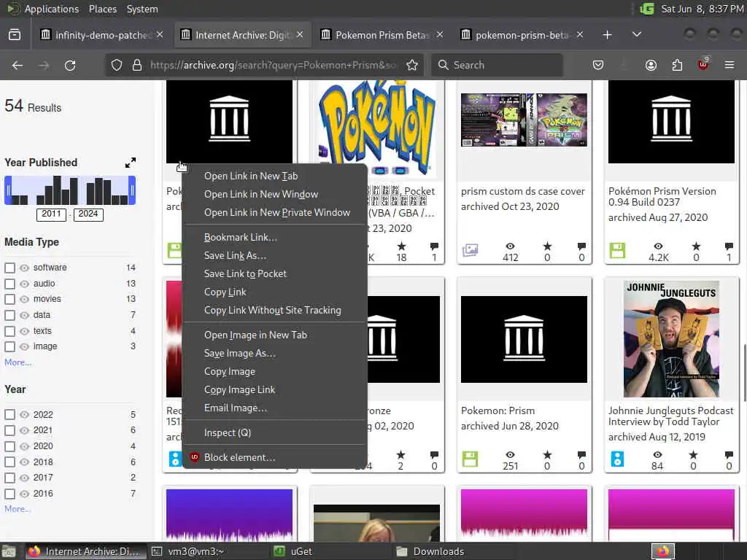
Task: Check the software media type checkbox
Action: [9, 268]
